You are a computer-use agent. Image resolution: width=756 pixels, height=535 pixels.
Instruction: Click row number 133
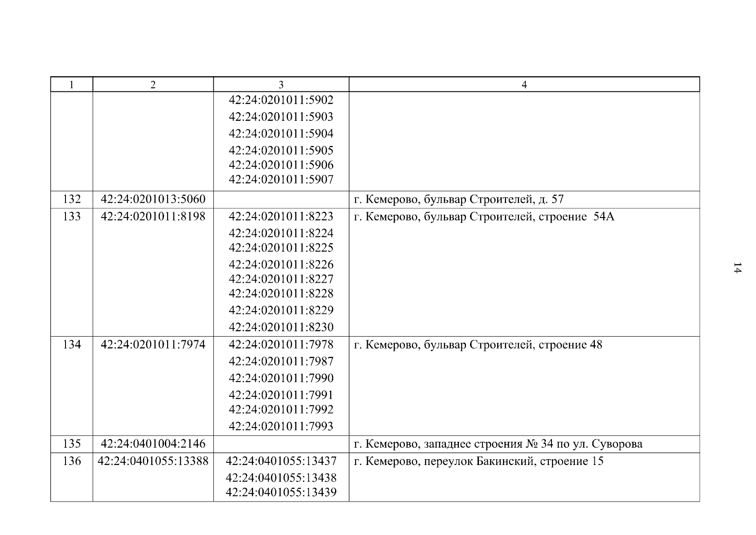[72, 217]
